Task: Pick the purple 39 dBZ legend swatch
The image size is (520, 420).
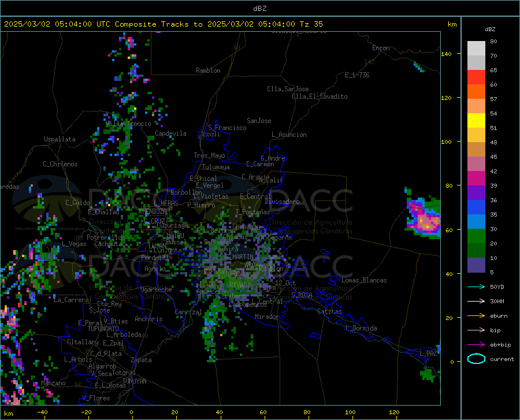Action: click(x=476, y=193)
